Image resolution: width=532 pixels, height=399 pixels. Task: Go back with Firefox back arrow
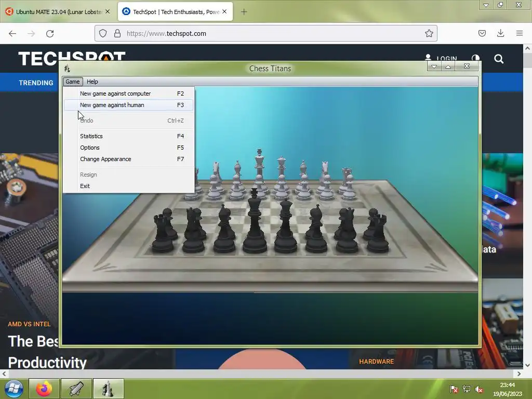coord(12,34)
